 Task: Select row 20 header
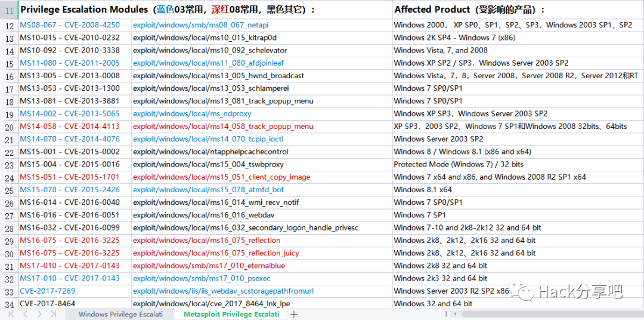point(9,127)
